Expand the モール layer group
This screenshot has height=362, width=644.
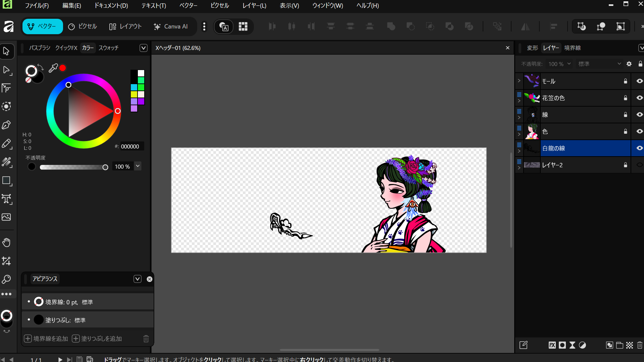[x=519, y=81]
